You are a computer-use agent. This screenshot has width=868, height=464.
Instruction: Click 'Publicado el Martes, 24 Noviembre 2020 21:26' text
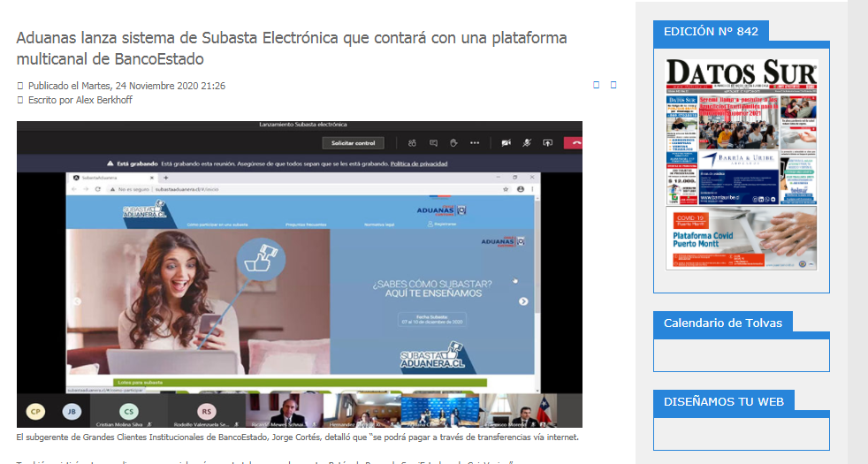point(126,86)
